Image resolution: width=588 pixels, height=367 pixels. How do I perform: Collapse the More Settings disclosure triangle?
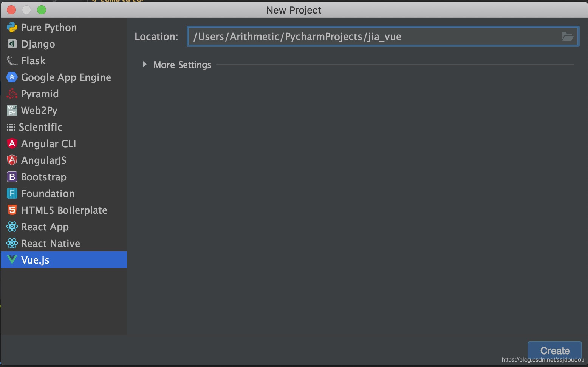pos(144,65)
